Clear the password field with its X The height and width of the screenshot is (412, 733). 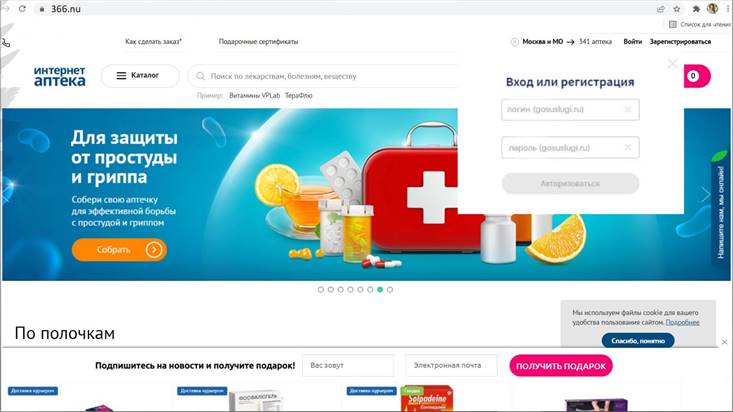pyautogui.click(x=628, y=147)
